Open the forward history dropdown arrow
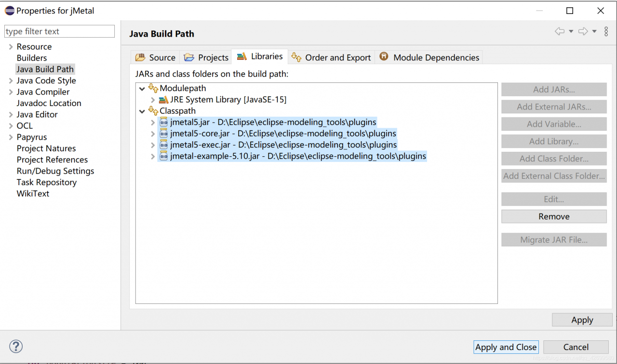 pos(594,31)
